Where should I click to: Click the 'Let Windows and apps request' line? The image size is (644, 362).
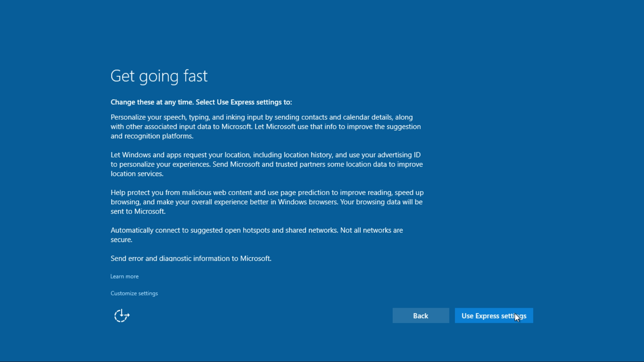point(265,155)
